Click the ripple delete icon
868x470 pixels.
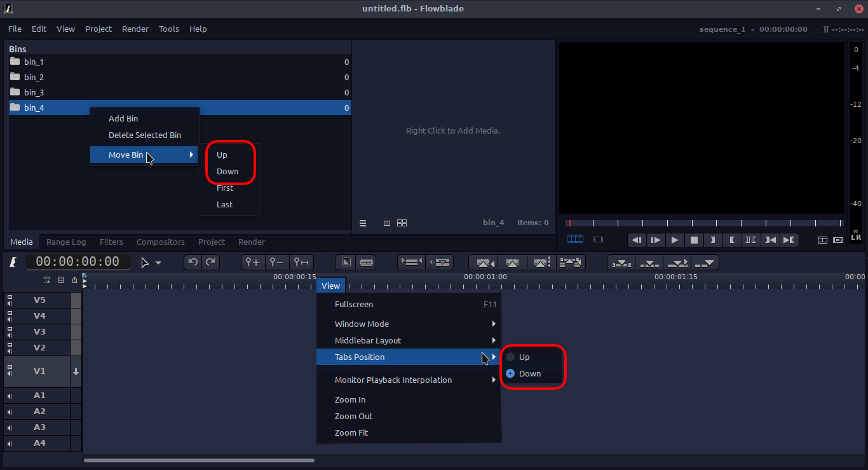pyautogui.click(x=541, y=262)
